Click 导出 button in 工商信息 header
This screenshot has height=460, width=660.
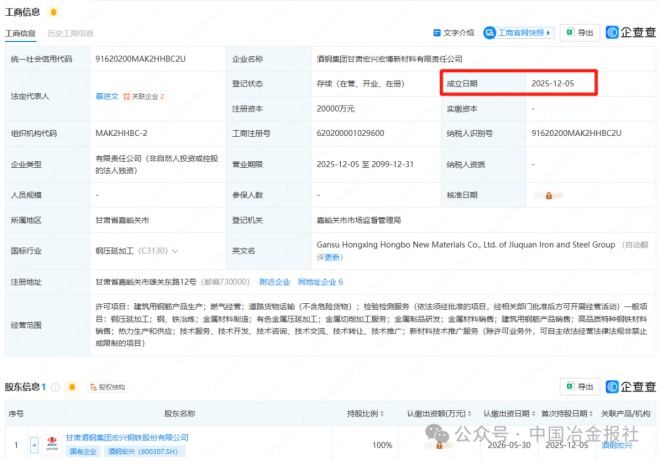click(580, 32)
